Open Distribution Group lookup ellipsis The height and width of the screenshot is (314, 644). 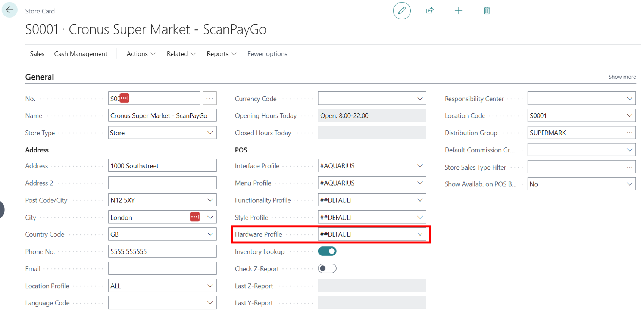pyautogui.click(x=629, y=133)
